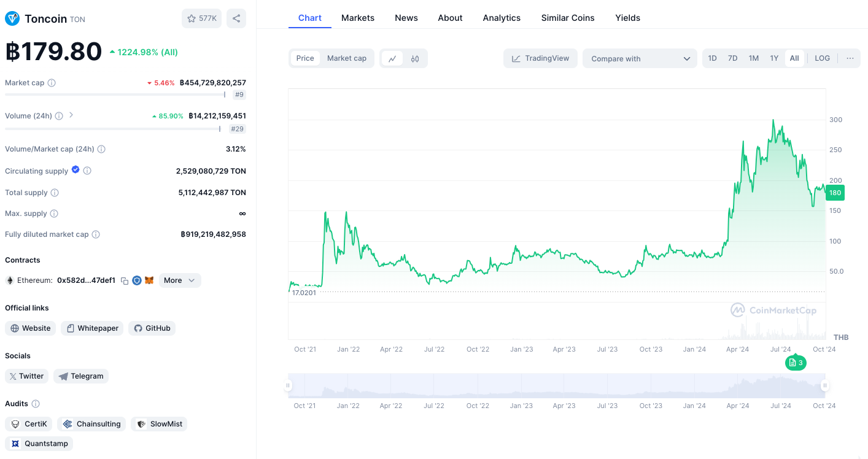The width and height of the screenshot is (868, 459).
Task: Click the Fully diluted market cap info icon
Action: pyautogui.click(x=96, y=234)
